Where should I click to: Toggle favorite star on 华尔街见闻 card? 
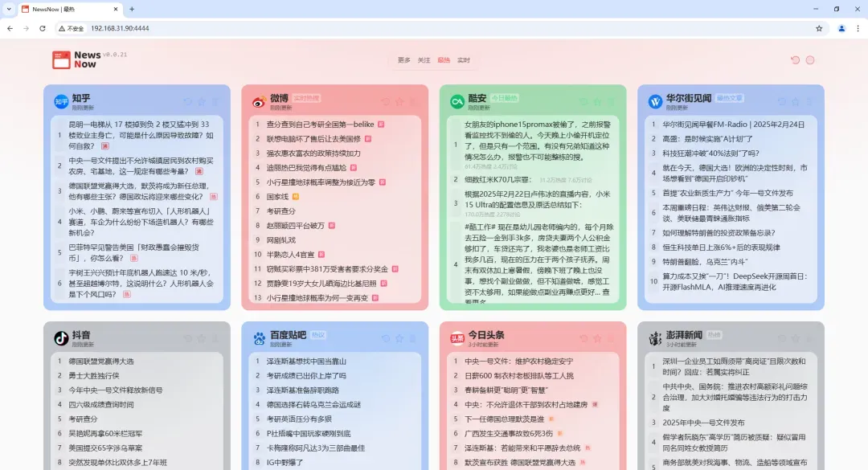[796, 102]
